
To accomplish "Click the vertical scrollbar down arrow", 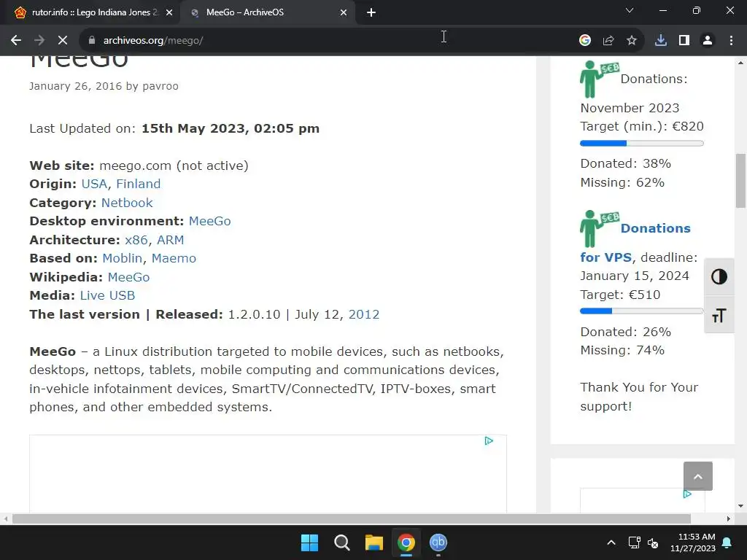I will [x=740, y=506].
